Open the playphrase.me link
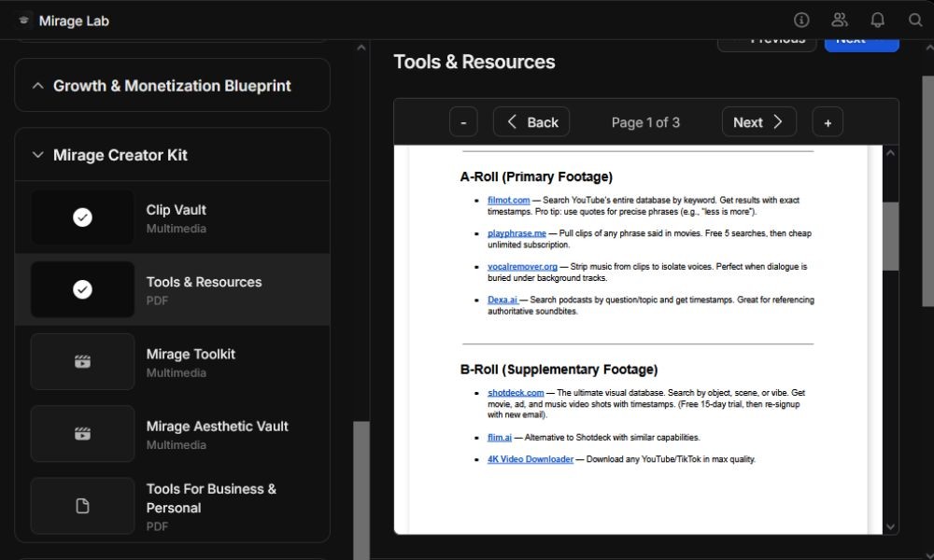This screenshot has height=560, width=934. tap(517, 233)
